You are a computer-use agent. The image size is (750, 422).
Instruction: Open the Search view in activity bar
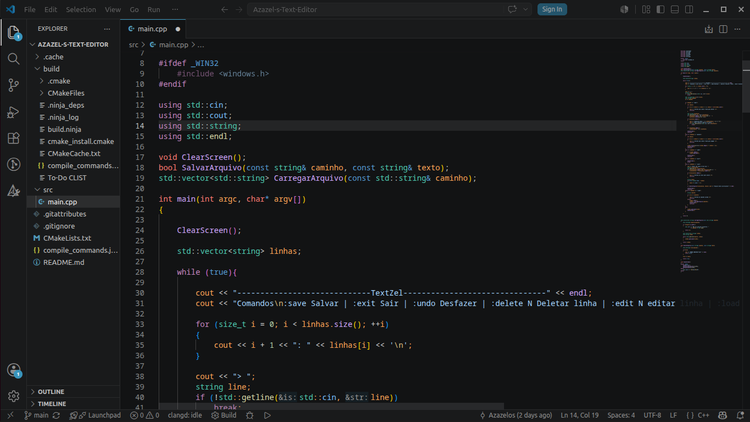(13, 59)
